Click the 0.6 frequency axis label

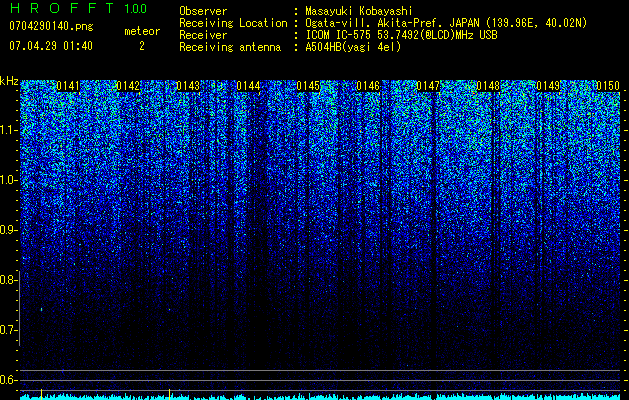(8, 380)
